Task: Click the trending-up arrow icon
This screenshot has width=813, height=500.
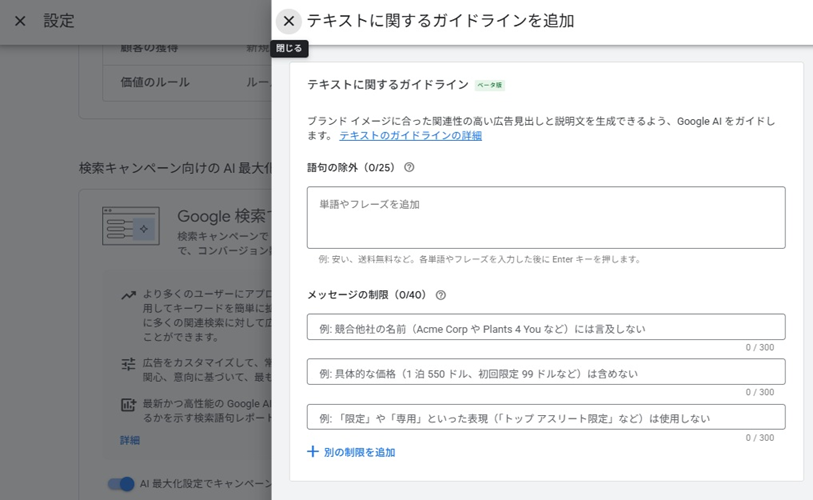Action: (x=128, y=296)
